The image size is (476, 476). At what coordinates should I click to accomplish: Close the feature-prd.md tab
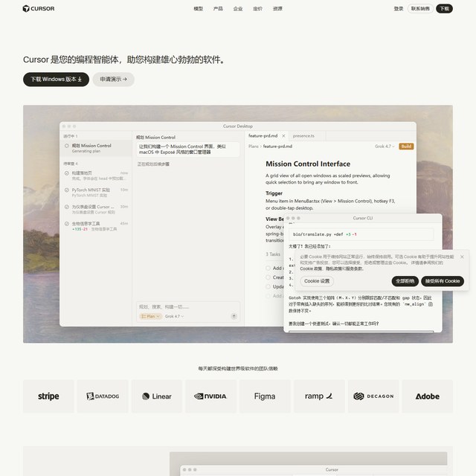(283, 136)
